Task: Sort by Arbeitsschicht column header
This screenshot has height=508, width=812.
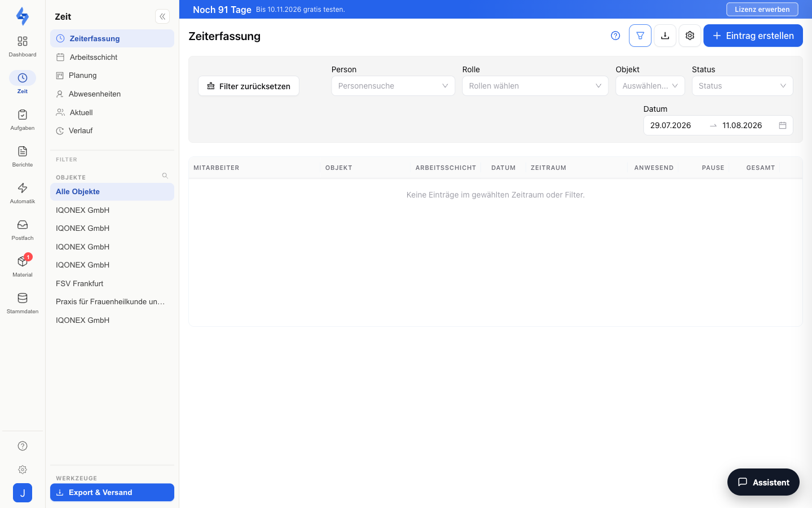Action: click(x=446, y=168)
